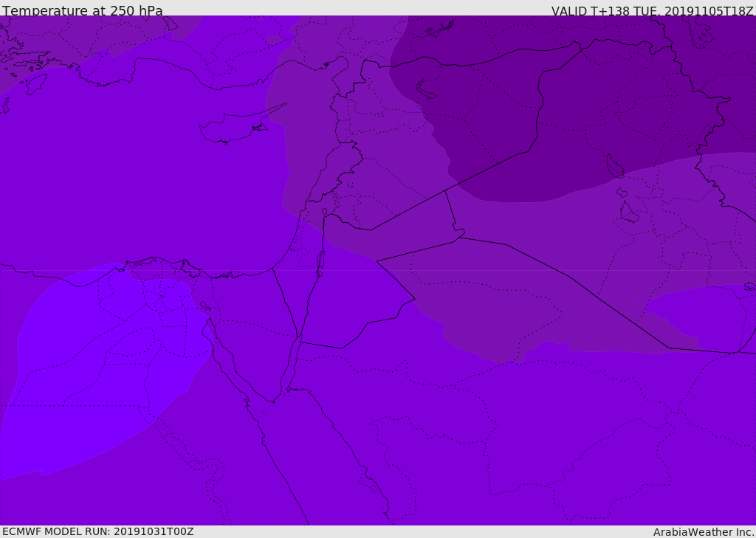Pick the darkest purple region over northern Iraq

(591, 111)
